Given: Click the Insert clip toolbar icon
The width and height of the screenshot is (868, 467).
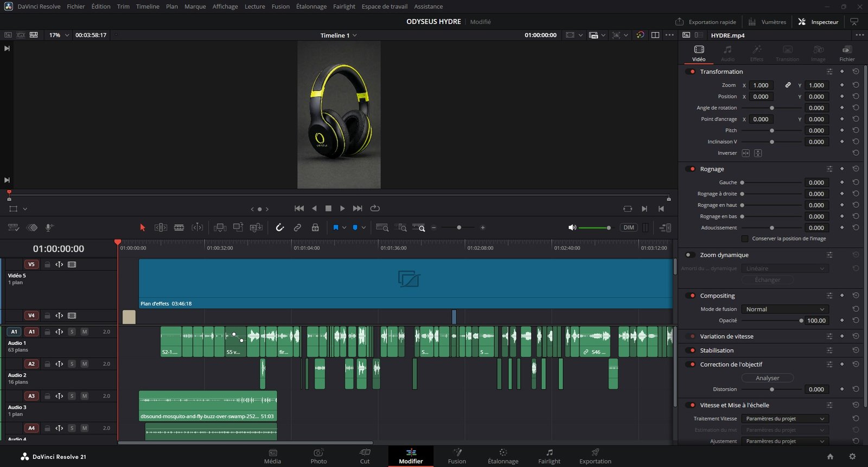Looking at the screenshot, I should 220,228.
